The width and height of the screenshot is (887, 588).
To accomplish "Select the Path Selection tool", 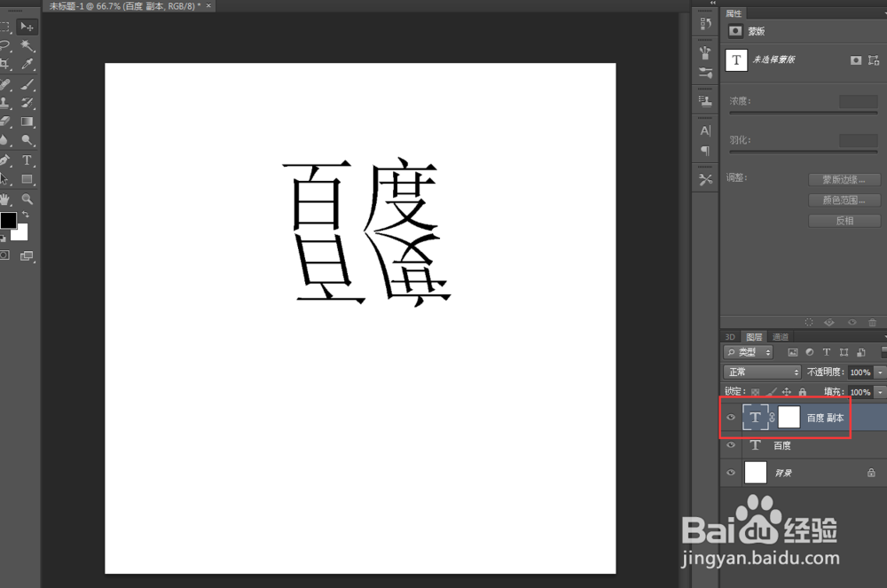I will click(x=4, y=179).
